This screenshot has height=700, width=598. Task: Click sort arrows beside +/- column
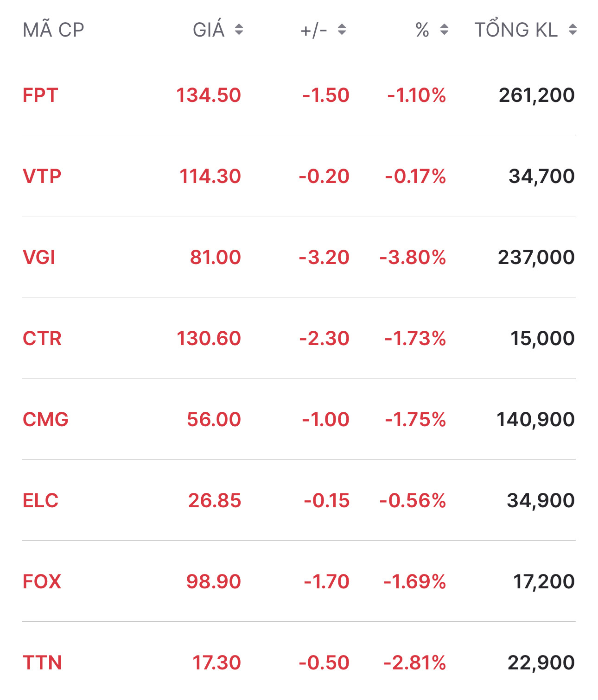click(342, 30)
